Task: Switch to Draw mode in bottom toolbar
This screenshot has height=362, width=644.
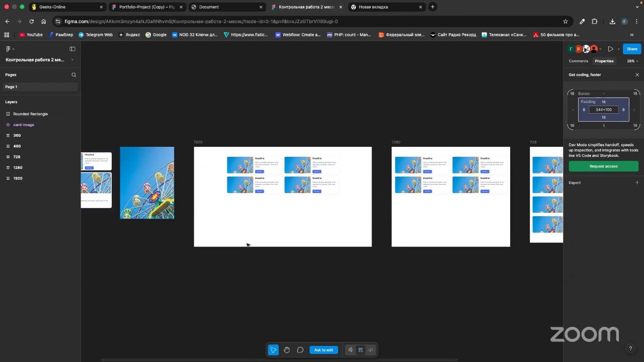Action: (350, 350)
